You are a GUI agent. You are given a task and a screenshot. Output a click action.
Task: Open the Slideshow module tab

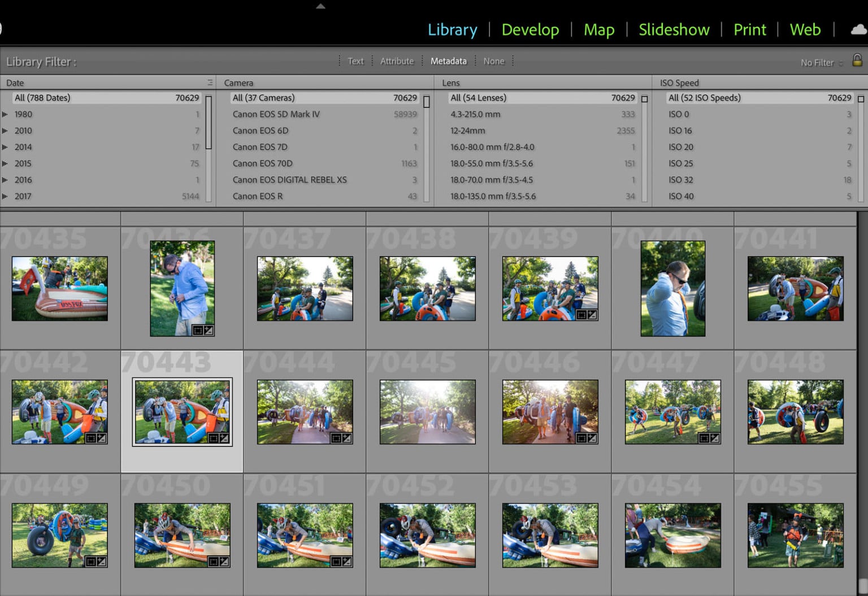point(674,29)
